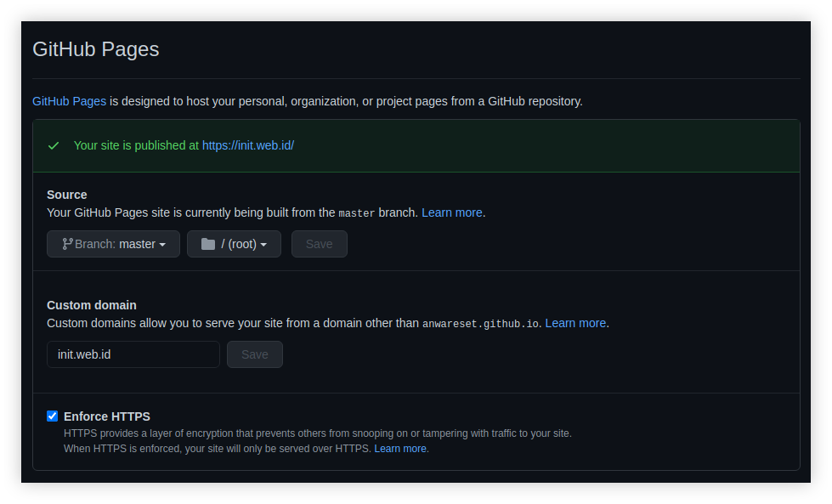Click the anwareset.github.io domain text
This screenshot has width=832, height=504.
coord(480,324)
